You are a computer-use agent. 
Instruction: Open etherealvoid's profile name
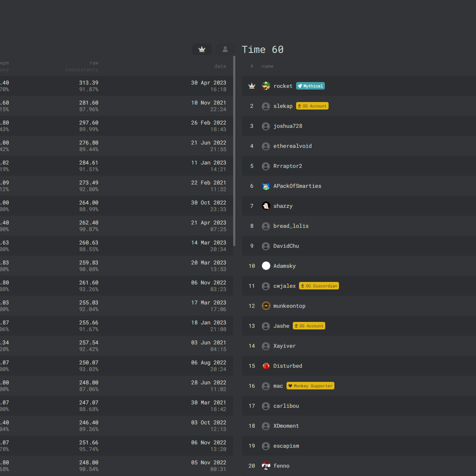click(292, 146)
